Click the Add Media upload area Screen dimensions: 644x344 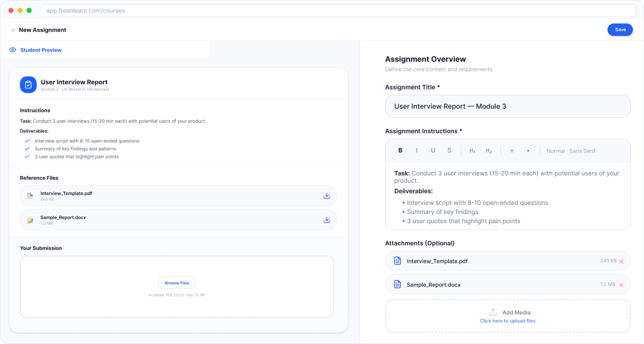[x=508, y=316]
